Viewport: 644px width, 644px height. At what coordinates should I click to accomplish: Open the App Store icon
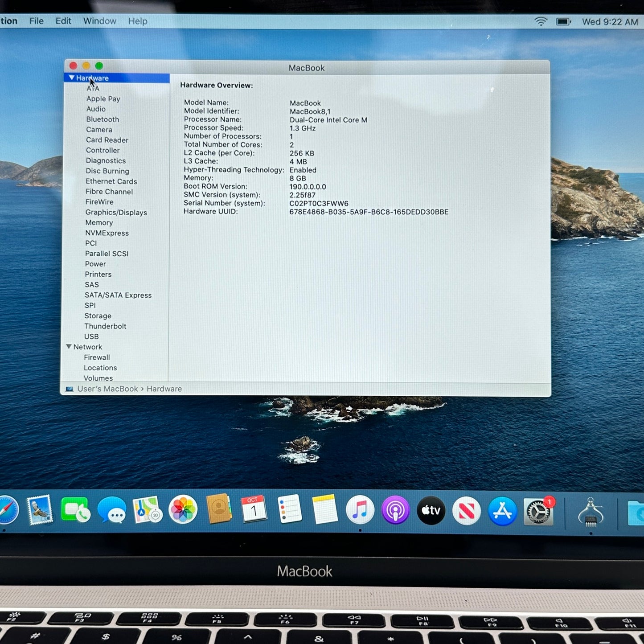[502, 511]
